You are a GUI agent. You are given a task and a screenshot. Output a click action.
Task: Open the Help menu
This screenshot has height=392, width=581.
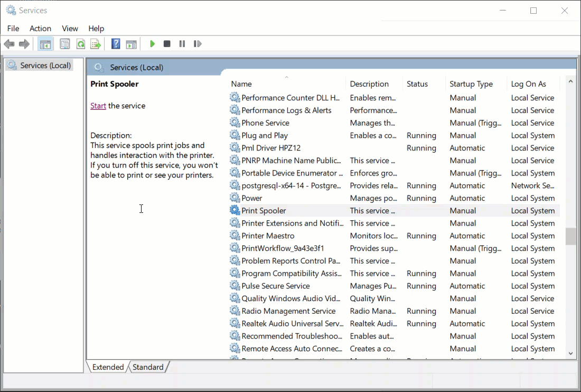(96, 29)
